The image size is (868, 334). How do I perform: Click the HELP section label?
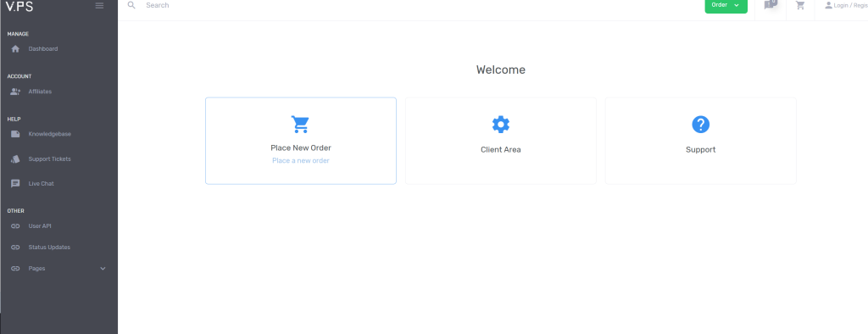(x=14, y=119)
